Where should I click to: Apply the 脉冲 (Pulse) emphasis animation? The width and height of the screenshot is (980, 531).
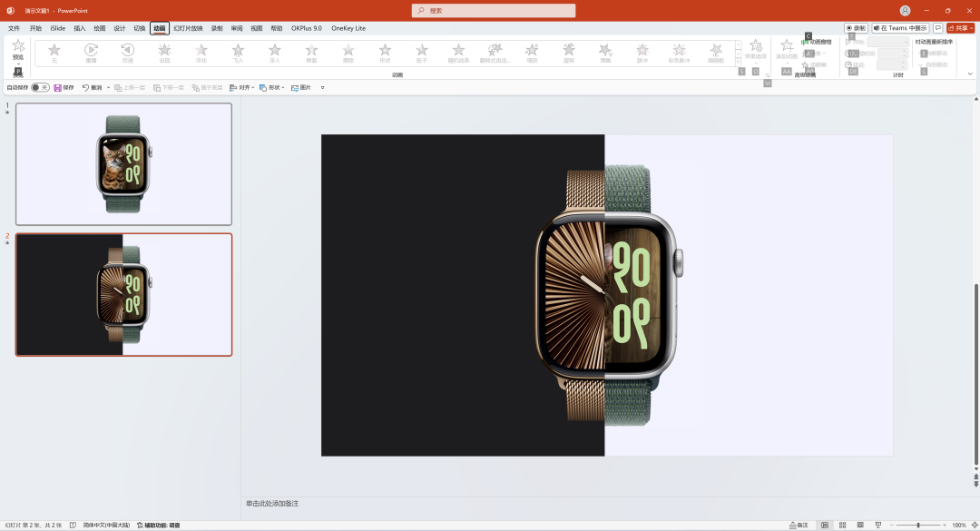642,53
